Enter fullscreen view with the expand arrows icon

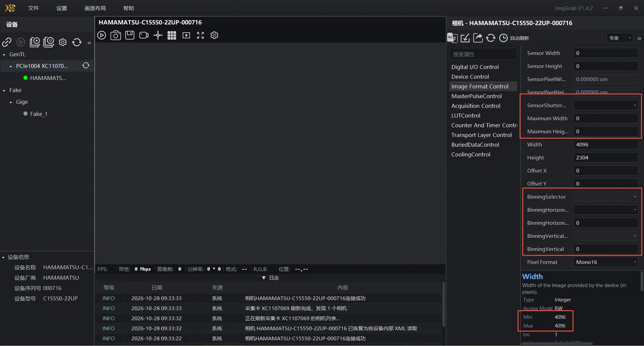pyautogui.click(x=200, y=35)
